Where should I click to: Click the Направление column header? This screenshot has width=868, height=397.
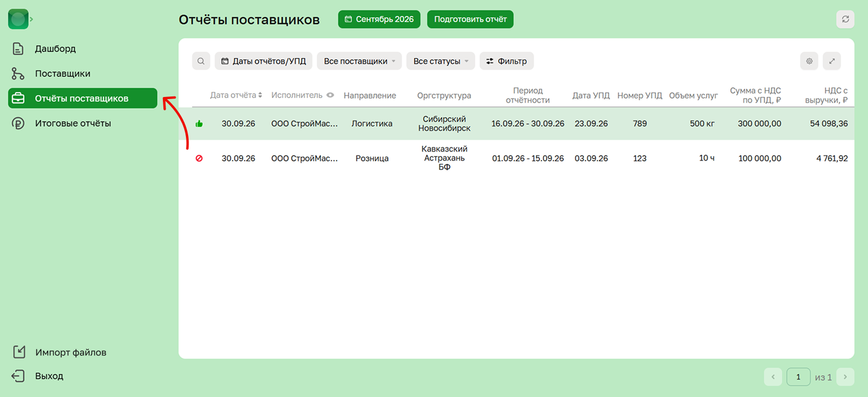point(370,95)
